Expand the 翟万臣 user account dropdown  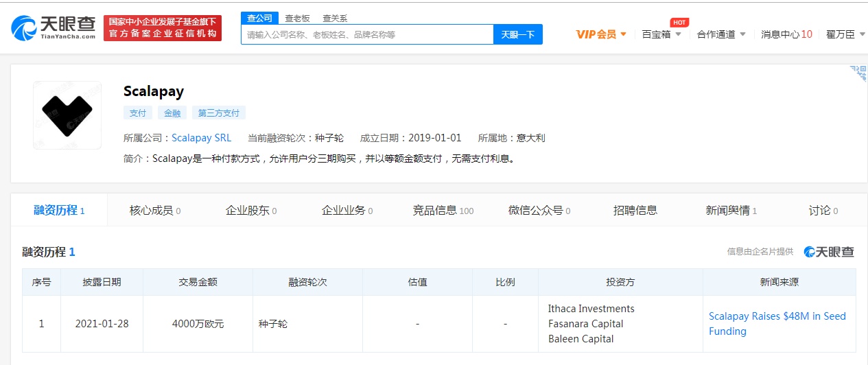pos(845,34)
